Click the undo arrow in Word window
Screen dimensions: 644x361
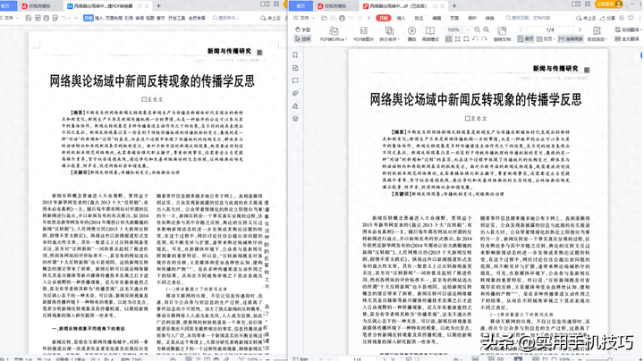pos(64,18)
